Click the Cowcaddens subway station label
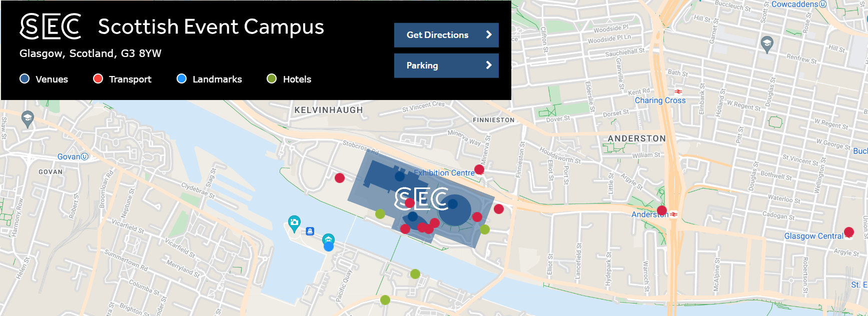The height and width of the screenshot is (316, 868). (794, 4)
